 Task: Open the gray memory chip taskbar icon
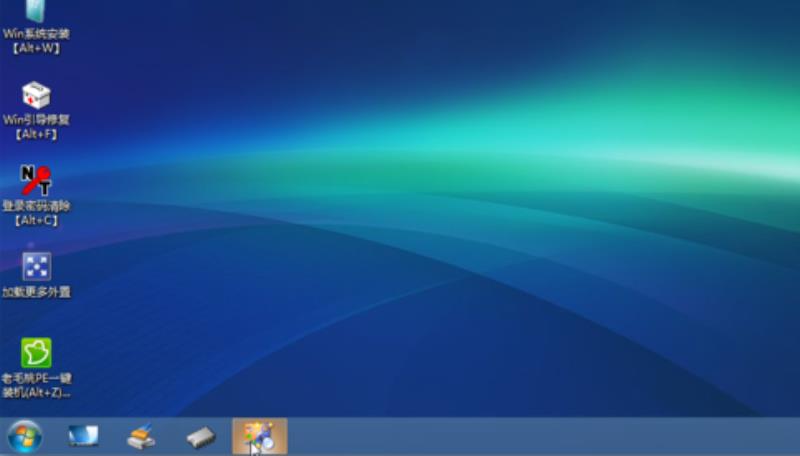coord(201,437)
